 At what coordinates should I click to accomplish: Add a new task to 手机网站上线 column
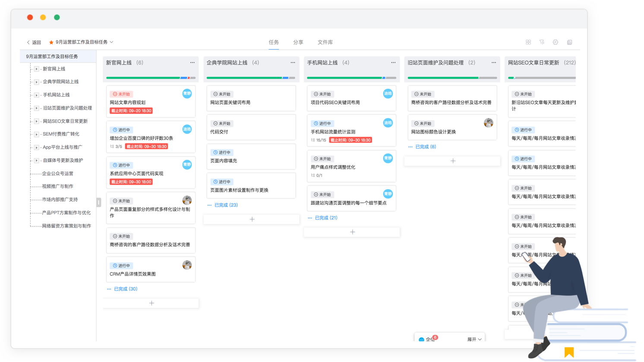[x=352, y=232]
